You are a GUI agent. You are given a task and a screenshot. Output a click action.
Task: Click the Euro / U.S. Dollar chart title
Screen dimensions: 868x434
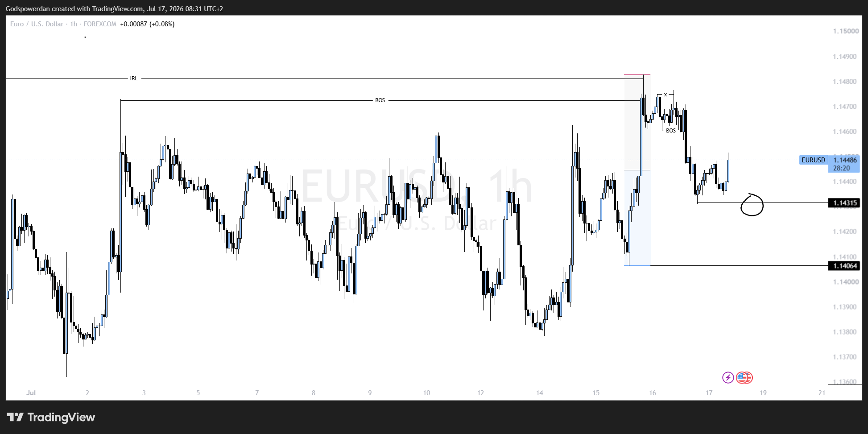[x=37, y=24]
